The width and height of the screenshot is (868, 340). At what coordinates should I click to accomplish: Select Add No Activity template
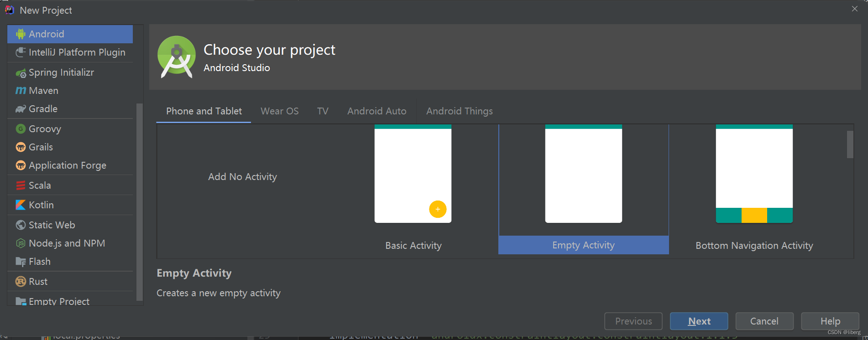(242, 177)
